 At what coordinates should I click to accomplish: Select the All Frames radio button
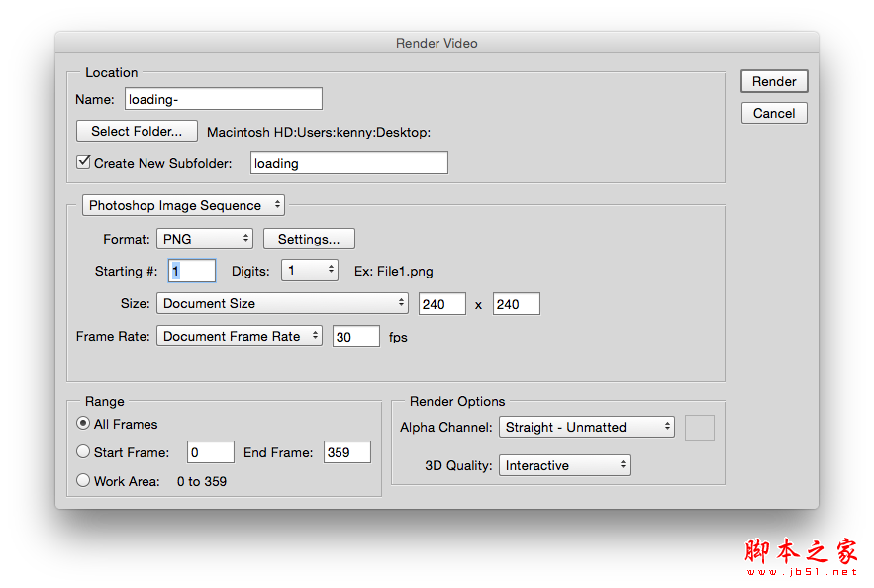(x=83, y=424)
